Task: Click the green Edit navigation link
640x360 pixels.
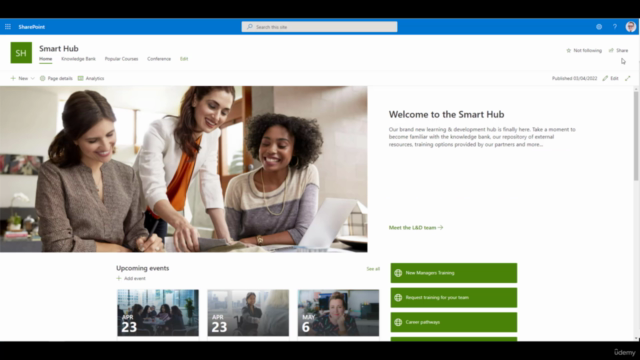Action: point(184,59)
